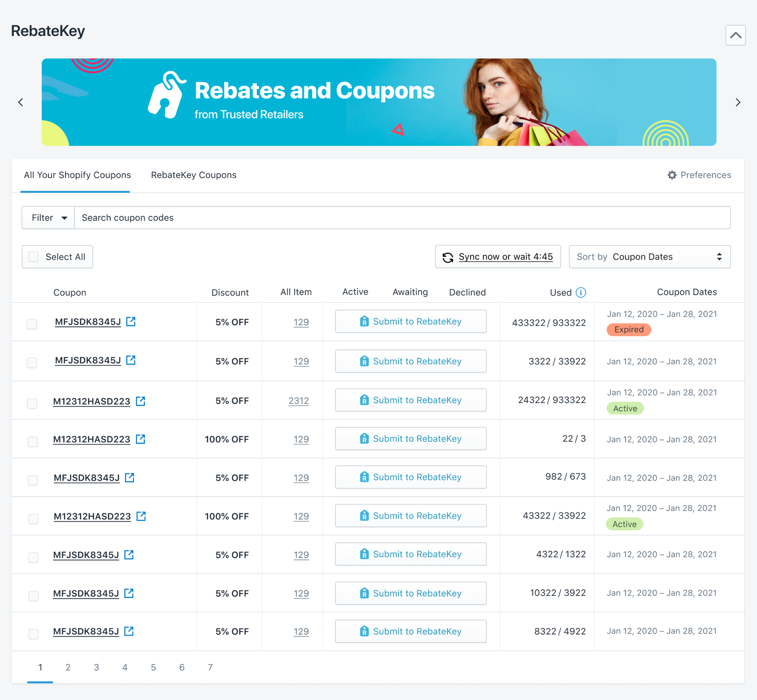Click external link icon in last coupon row

point(129,631)
